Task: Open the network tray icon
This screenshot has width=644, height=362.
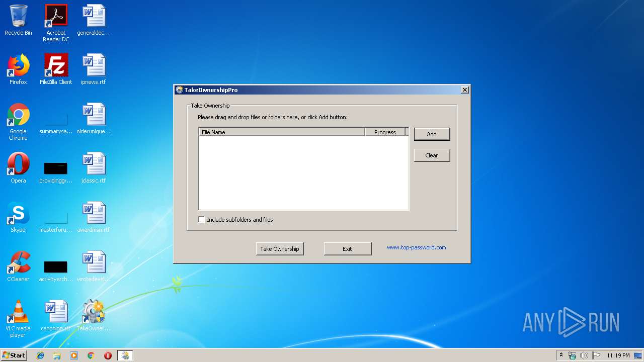Action: pyautogui.click(x=572, y=355)
